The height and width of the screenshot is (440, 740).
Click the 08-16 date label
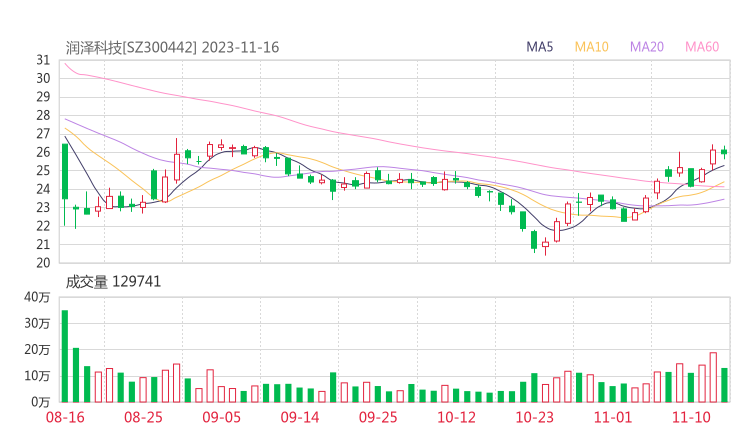[x=65, y=417]
